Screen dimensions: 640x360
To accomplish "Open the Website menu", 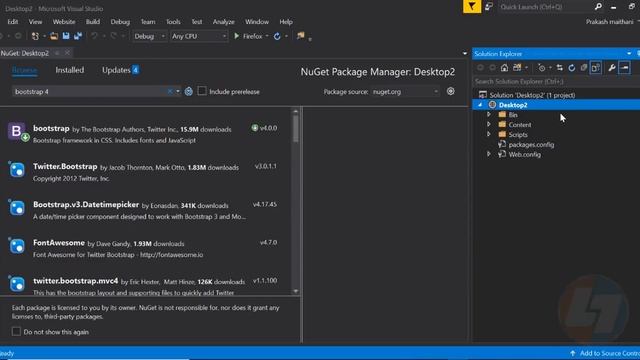I will (64, 22).
